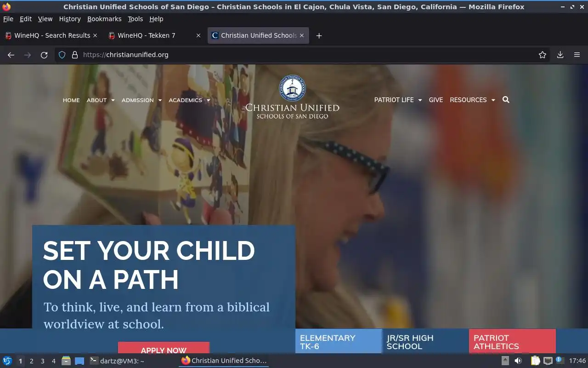Click the HOME navigation link
This screenshot has height=368, width=588.
click(71, 100)
